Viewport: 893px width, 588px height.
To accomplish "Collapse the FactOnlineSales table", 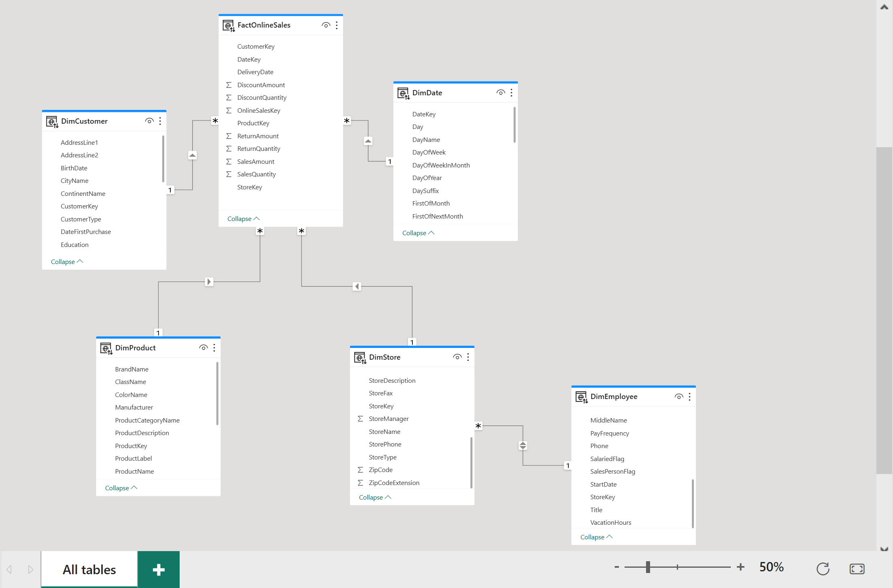I will click(243, 218).
